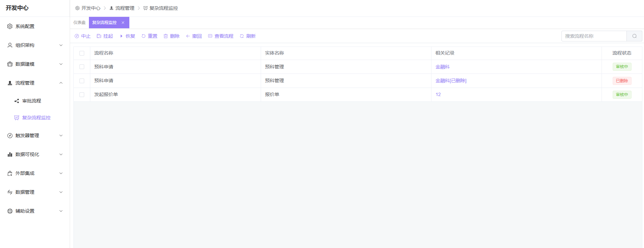Click the 撤回 (withdraw) arrow icon
644x248 pixels.
[188, 36]
